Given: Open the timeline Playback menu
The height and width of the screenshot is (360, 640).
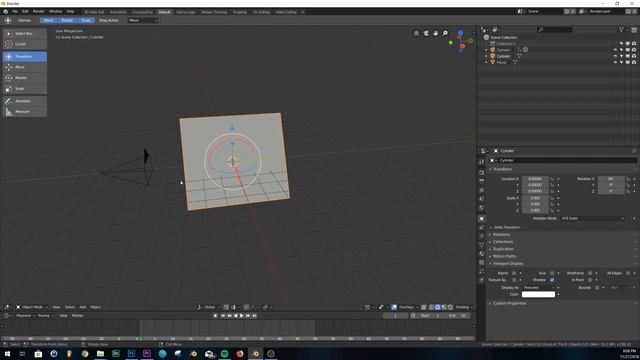Looking at the screenshot, I should 24,316.
